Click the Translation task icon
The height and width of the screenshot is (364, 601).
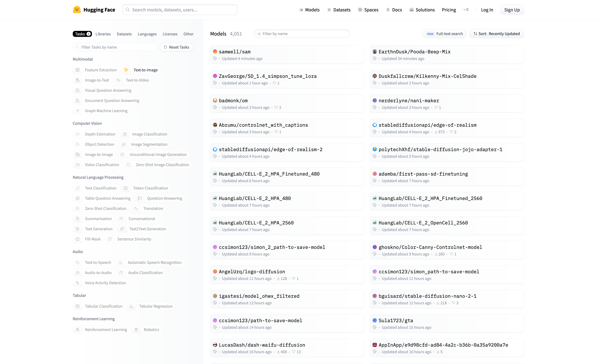(136, 208)
